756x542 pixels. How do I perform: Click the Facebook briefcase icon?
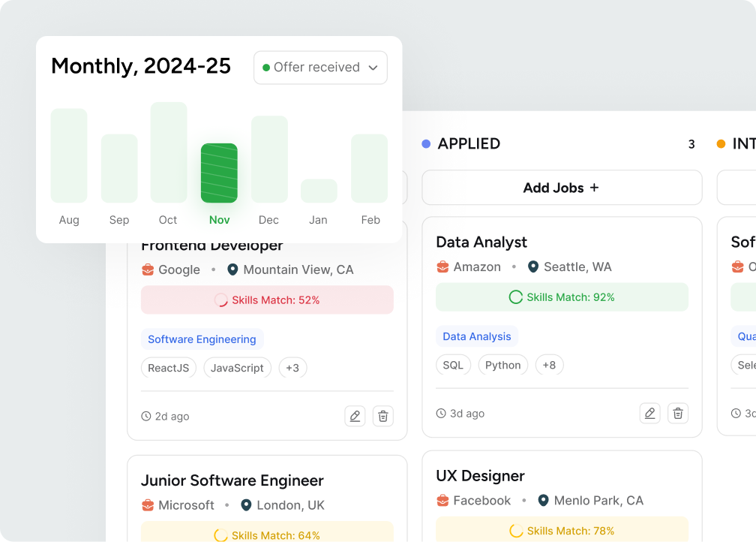(x=442, y=500)
